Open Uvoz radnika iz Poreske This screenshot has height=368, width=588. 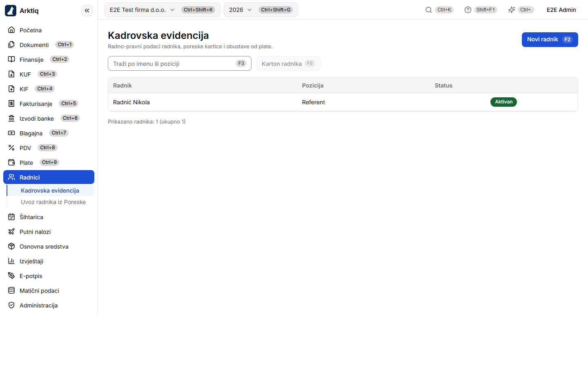click(x=51, y=202)
